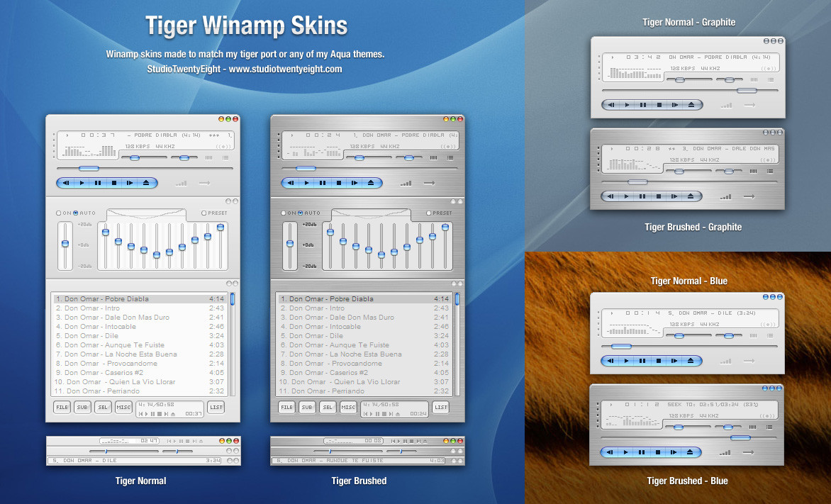Select 'Don Omar - Provocandome' in Tiger Brushed playlist
Image resolution: width=831 pixels, height=504 pixels.
click(364, 364)
